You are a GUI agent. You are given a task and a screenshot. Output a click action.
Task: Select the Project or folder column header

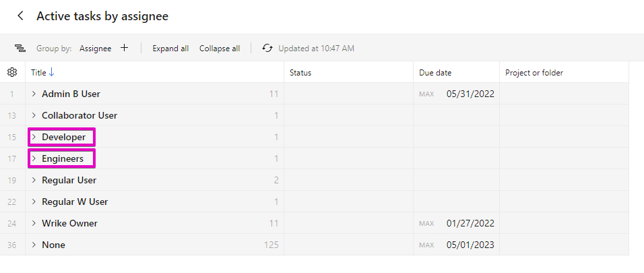[x=534, y=72]
